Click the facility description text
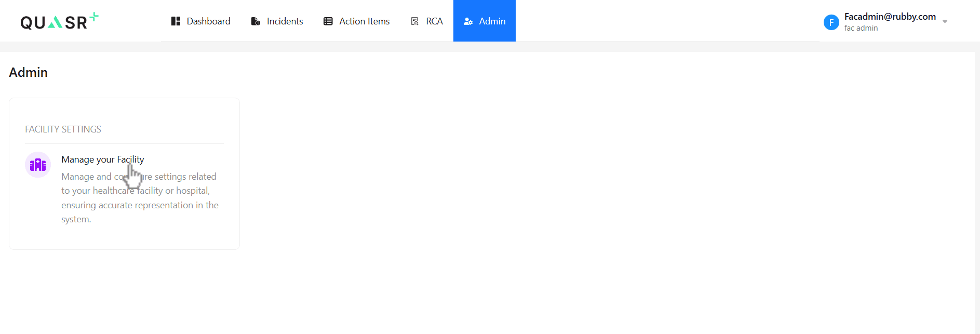The image size is (980, 334). point(139,198)
